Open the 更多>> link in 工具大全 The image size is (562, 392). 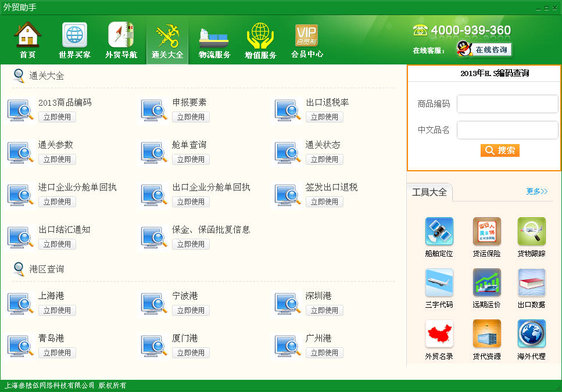pos(537,191)
